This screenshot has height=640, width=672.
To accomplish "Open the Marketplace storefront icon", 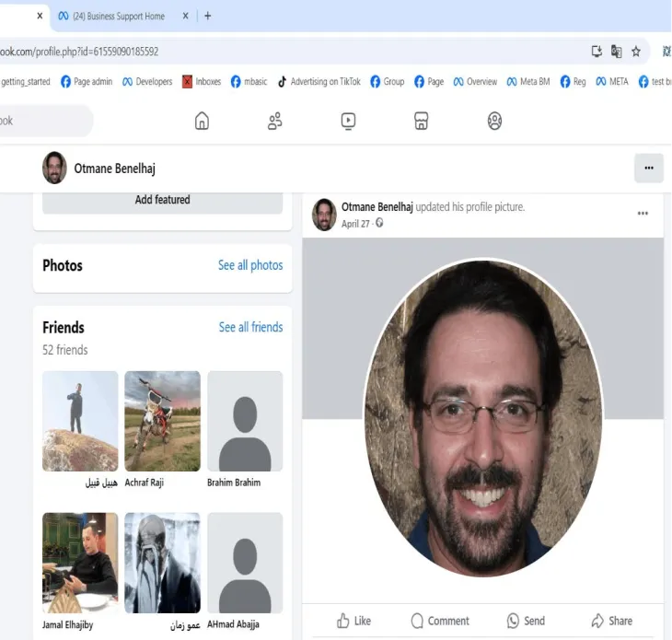I will [421, 121].
